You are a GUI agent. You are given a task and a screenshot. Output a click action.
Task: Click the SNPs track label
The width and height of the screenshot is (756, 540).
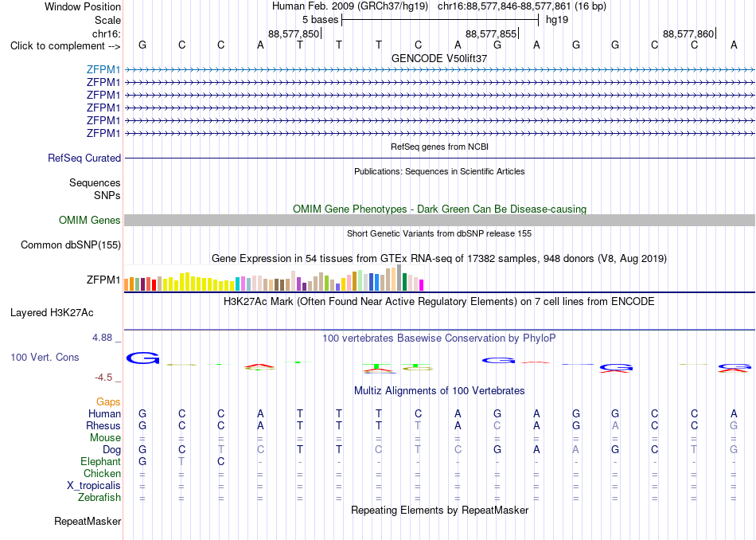[107, 195]
